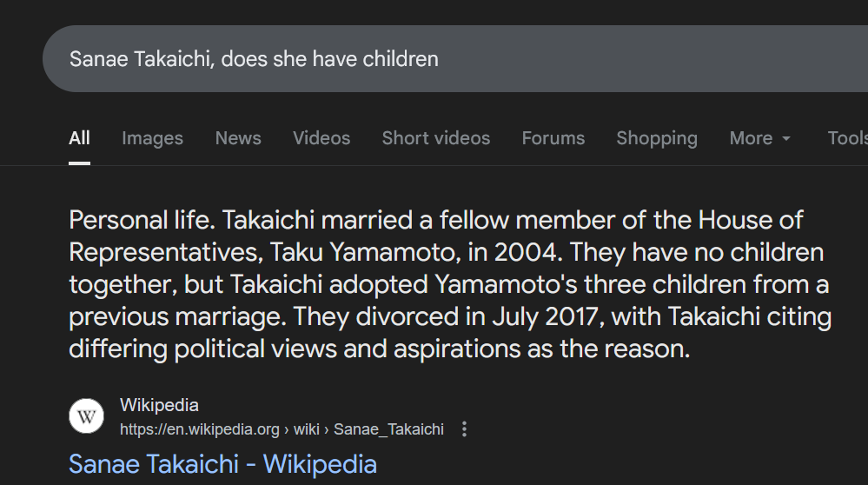Click the Wikipedia favicon beside the result

point(86,416)
